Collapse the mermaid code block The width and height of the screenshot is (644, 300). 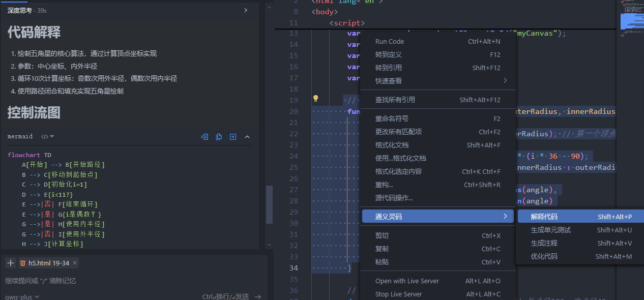(x=247, y=136)
